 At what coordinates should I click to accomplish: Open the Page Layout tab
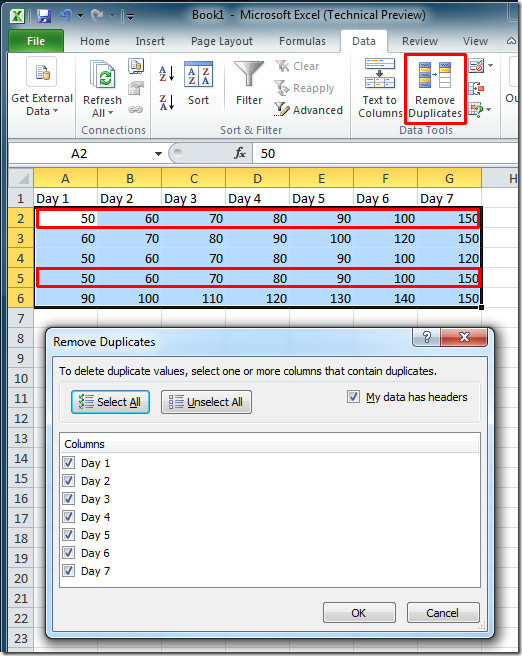222,41
